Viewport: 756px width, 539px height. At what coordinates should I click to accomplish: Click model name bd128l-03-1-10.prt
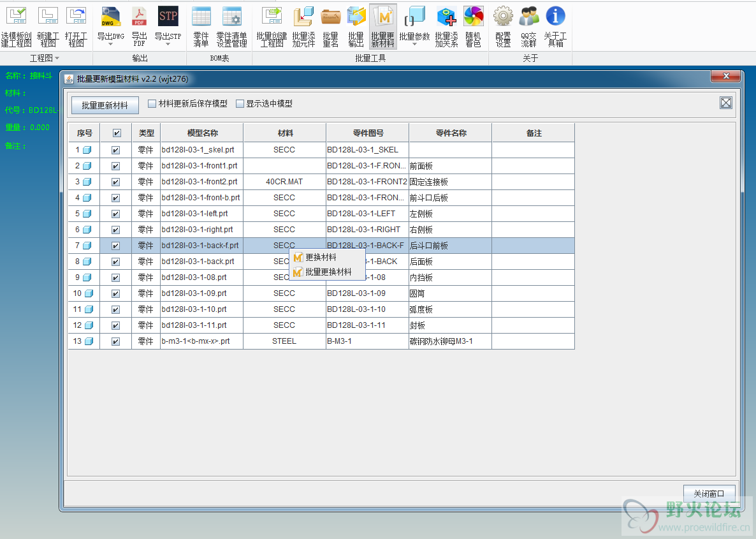click(201, 309)
